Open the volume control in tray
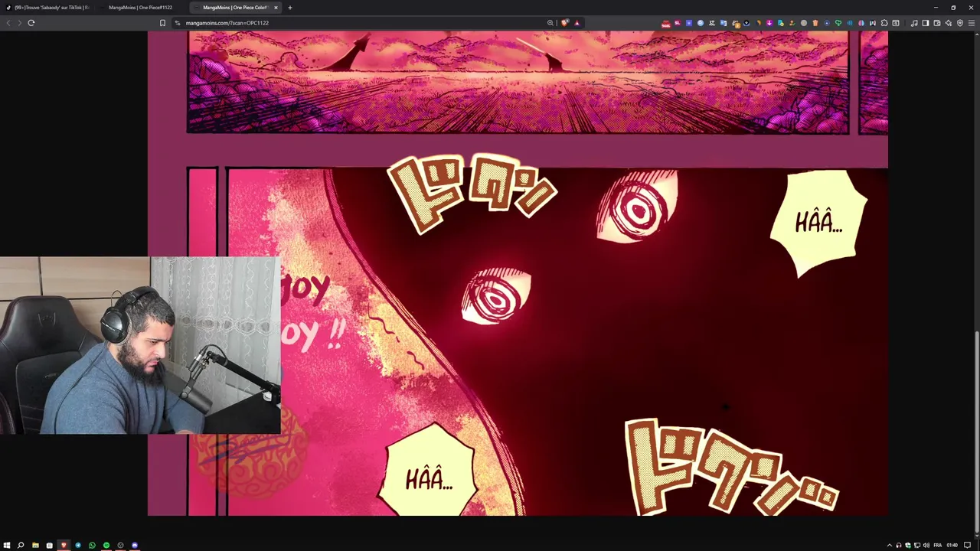The width and height of the screenshot is (980, 551). [926, 545]
